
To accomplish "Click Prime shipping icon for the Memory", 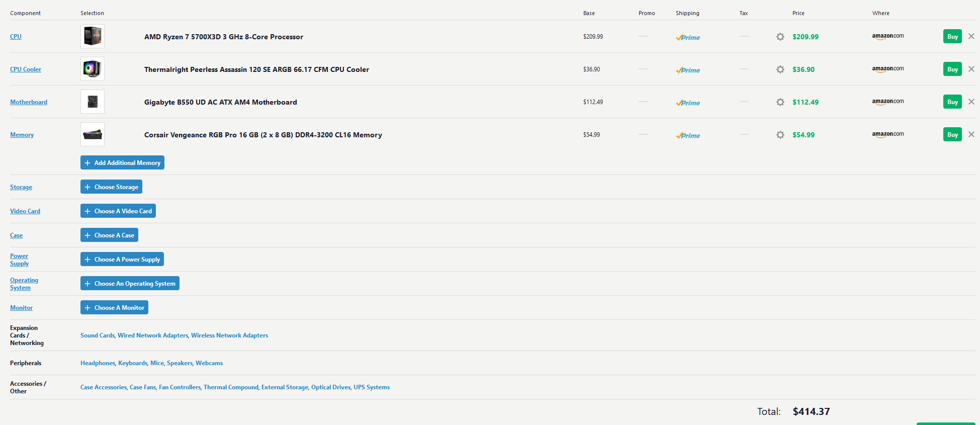I will click(688, 135).
